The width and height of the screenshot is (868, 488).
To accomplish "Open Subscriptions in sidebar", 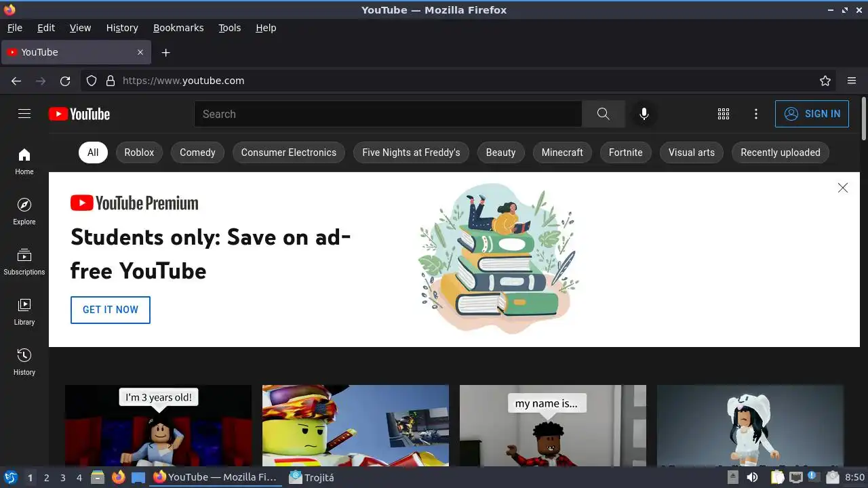I will tap(24, 262).
